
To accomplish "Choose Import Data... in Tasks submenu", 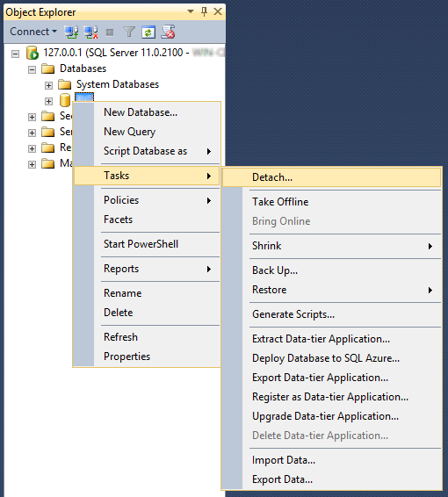I will pyautogui.click(x=332, y=460).
